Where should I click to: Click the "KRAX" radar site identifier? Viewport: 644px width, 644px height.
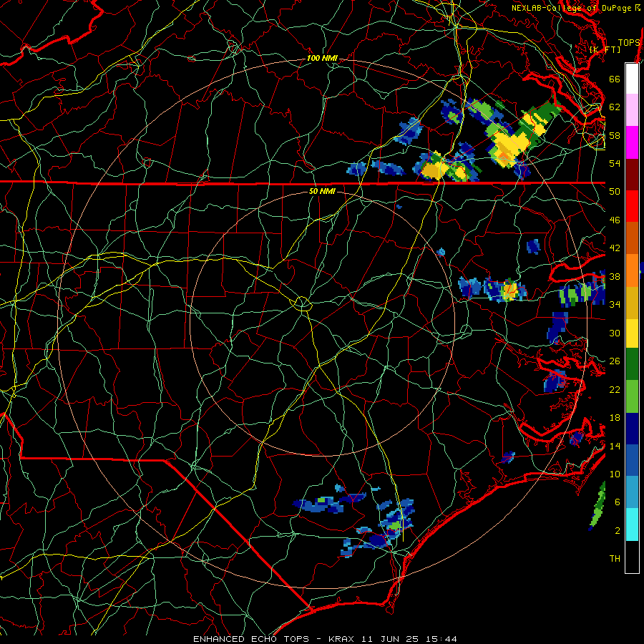click(x=342, y=639)
